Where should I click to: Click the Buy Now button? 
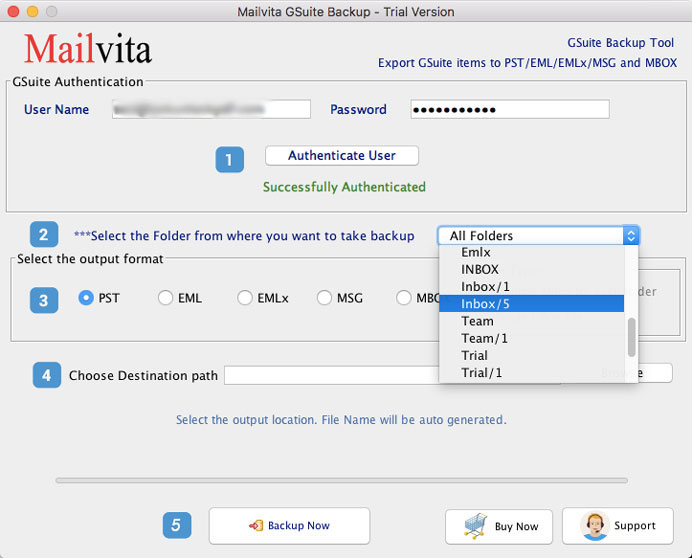[x=499, y=526]
